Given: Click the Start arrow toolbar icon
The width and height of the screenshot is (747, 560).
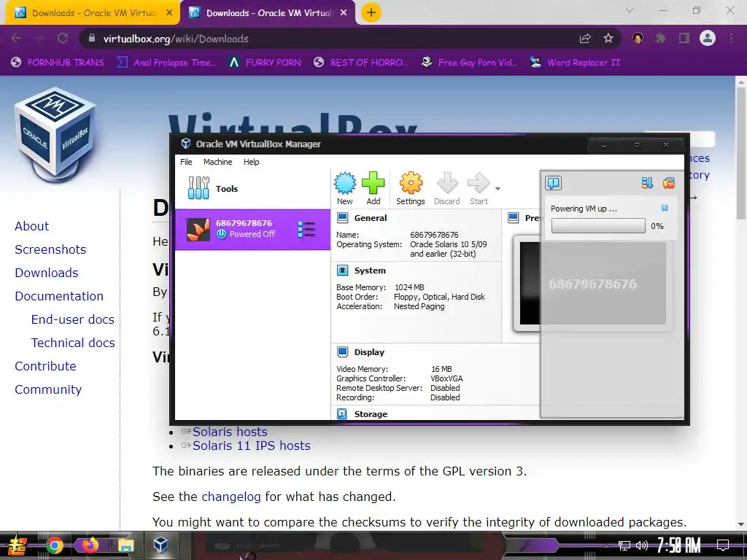Looking at the screenshot, I should [x=479, y=183].
